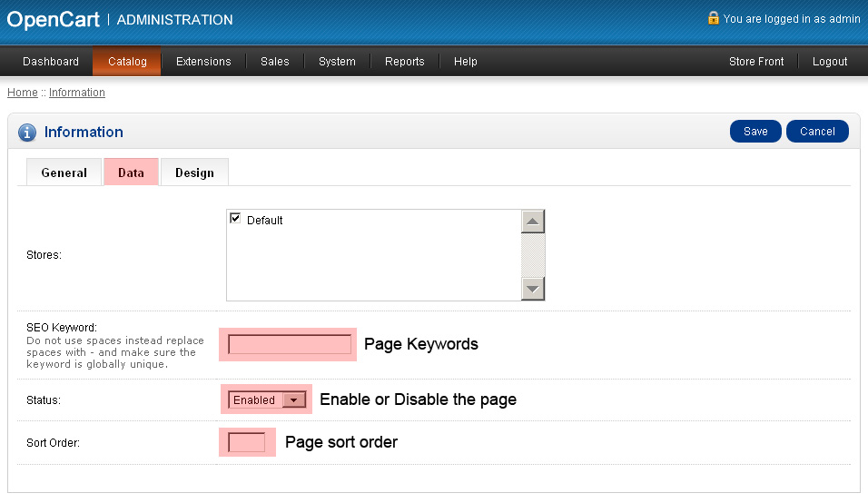Viewport: 868px width, 503px height.
Task: Open the Status Enabled dropdown
Action: pyautogui.click(x=267, y=400)
